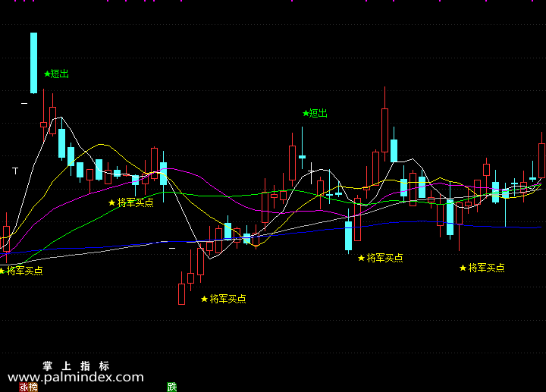The image size is (546, 392).
Task: Click the white cross marker under mid-chart 短出
Action: (312, 173)
